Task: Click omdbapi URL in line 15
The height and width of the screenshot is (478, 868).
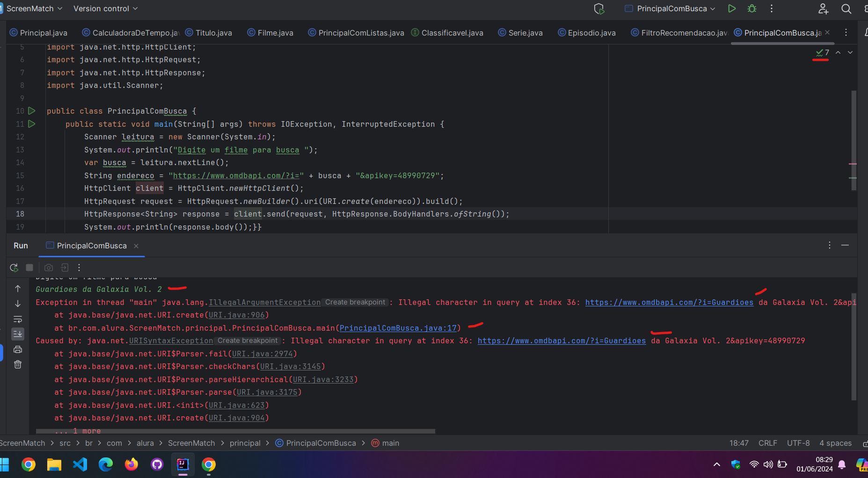Action: [236, 175]
